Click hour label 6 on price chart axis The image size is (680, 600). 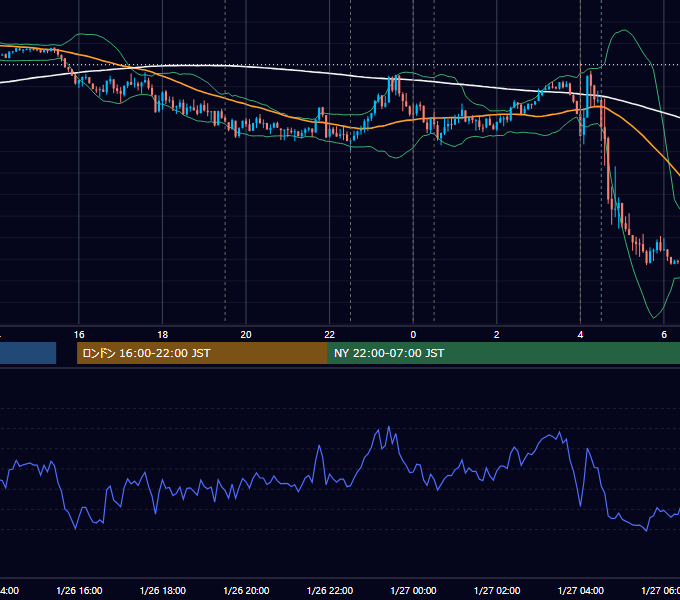pyautogui.click(x=664, y=335)
